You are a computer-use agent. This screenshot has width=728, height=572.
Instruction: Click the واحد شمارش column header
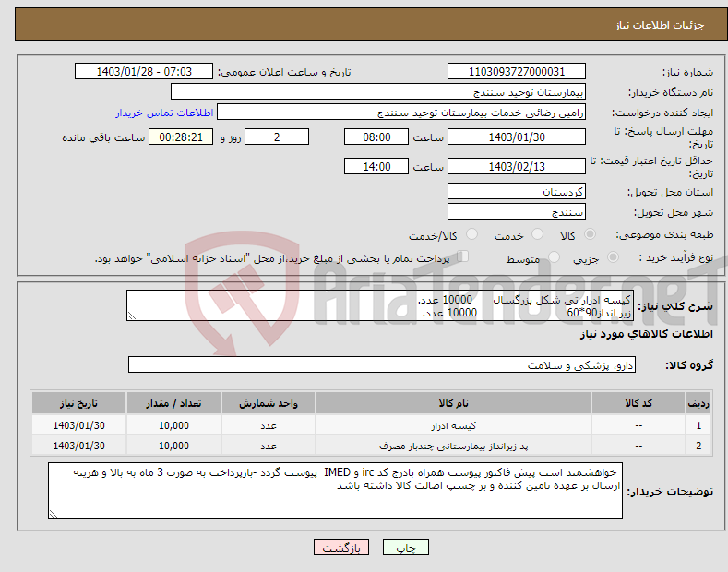coord(269,403)
